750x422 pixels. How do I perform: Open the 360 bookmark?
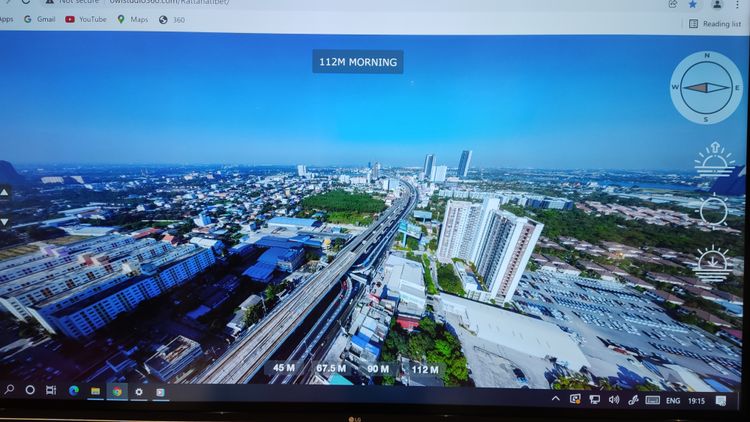172,20
